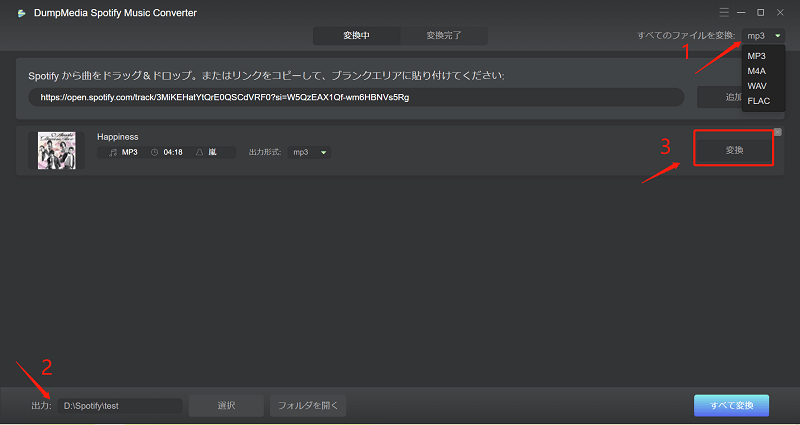
Task: Choose WAV from the format list
Action: pos(757,86)
